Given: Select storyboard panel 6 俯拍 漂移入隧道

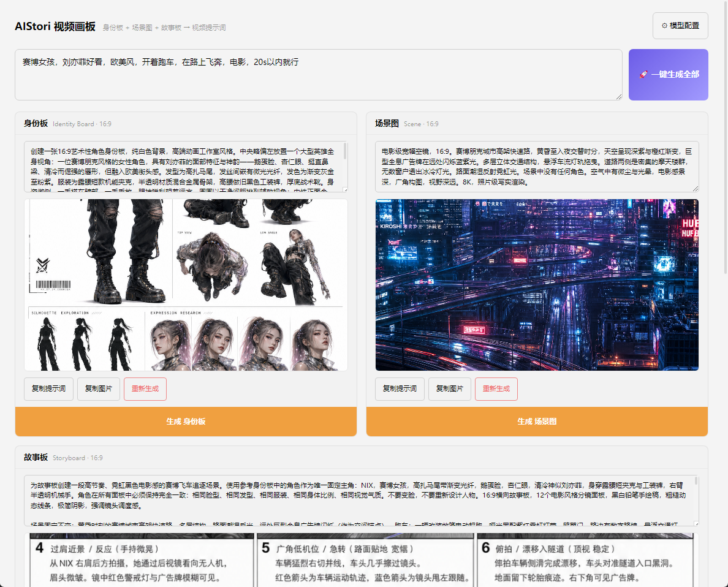Looking at the screenshot, I should pyautogui.click(x=585, y=560).
